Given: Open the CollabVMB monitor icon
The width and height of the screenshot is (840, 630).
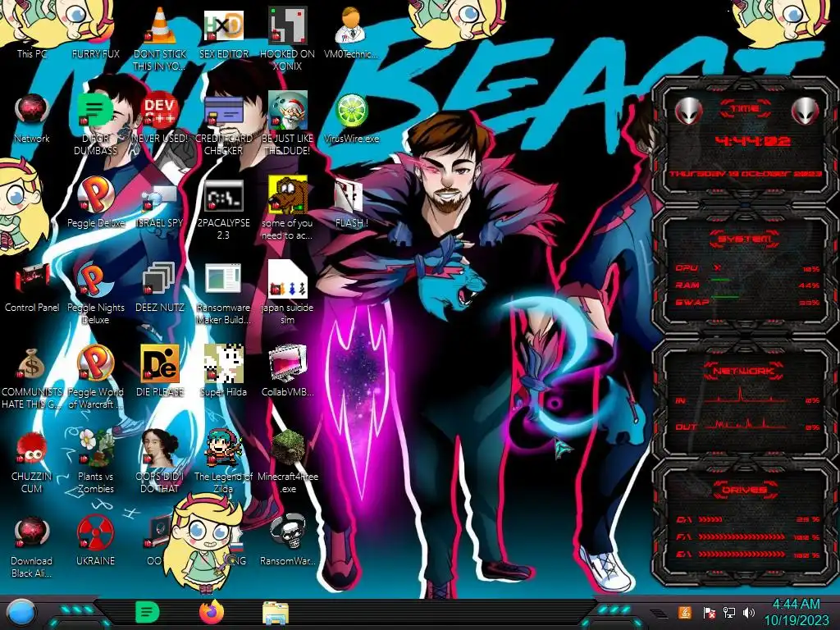Looking at the screenshot, I should [288, 371].
